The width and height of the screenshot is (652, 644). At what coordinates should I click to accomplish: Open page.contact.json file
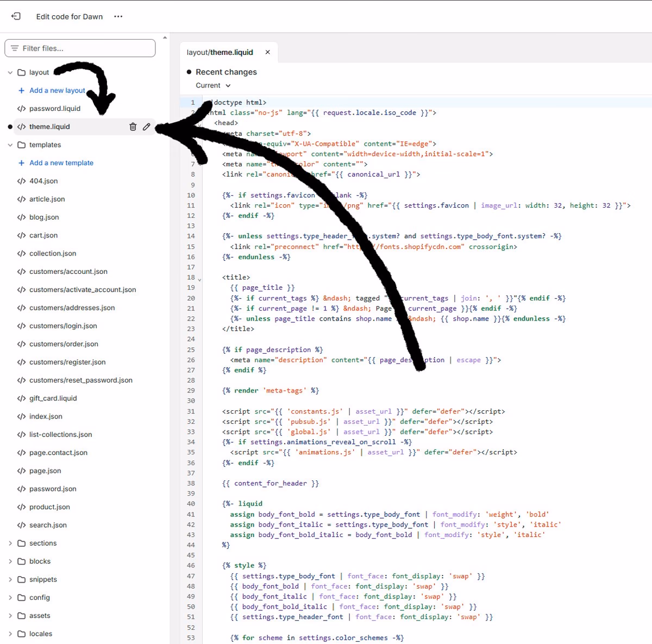coord(58,452)
